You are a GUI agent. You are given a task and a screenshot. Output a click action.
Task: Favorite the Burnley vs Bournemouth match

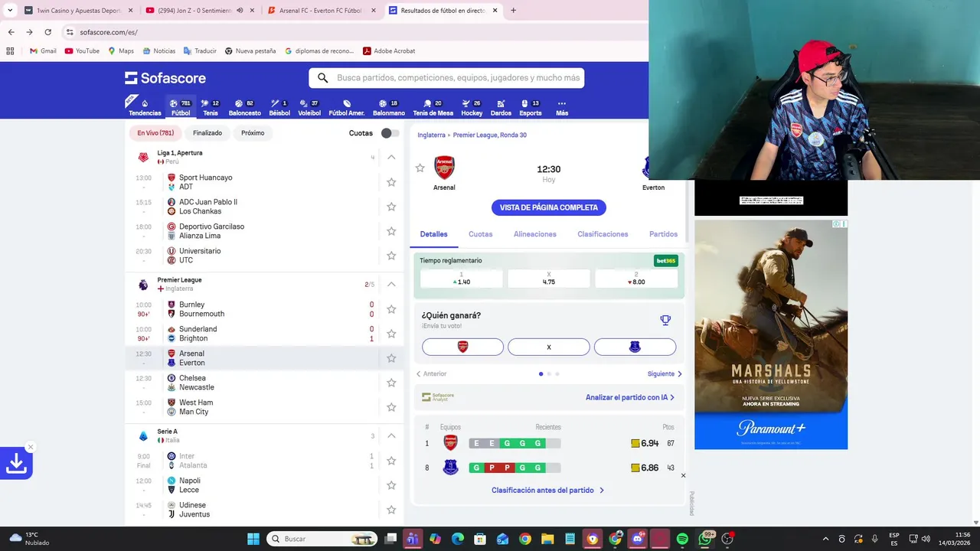point(391,309)
